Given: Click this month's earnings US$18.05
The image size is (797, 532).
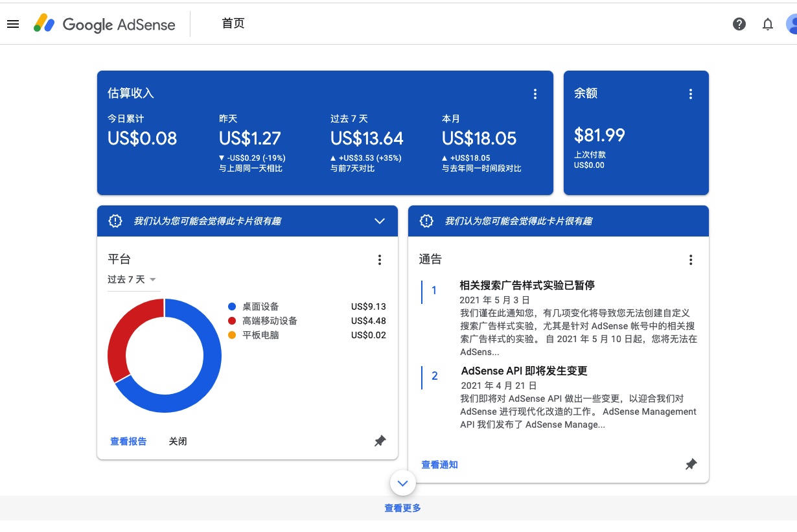Looking at the screenshot, I should click(479, 139).
